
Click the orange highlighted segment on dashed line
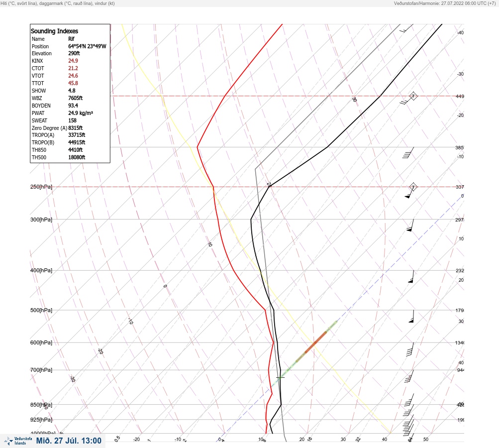point(316,342)
